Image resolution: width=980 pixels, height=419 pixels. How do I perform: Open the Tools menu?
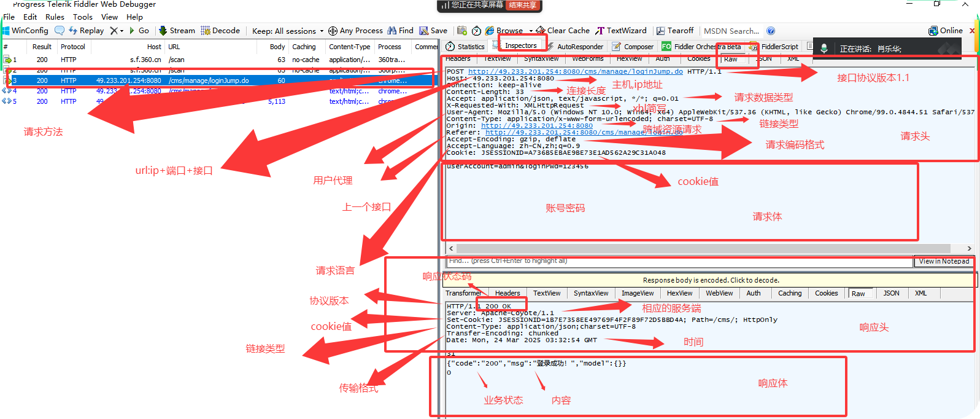83,17
